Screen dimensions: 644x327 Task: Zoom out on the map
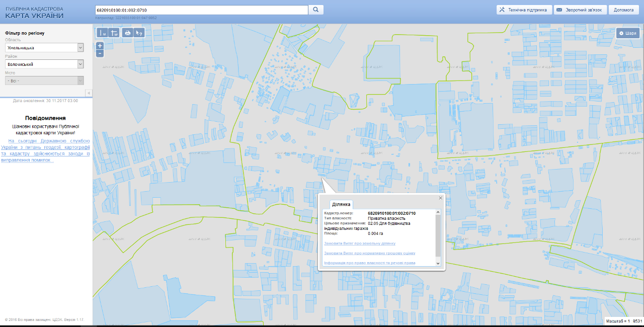[x=100, y=53]
